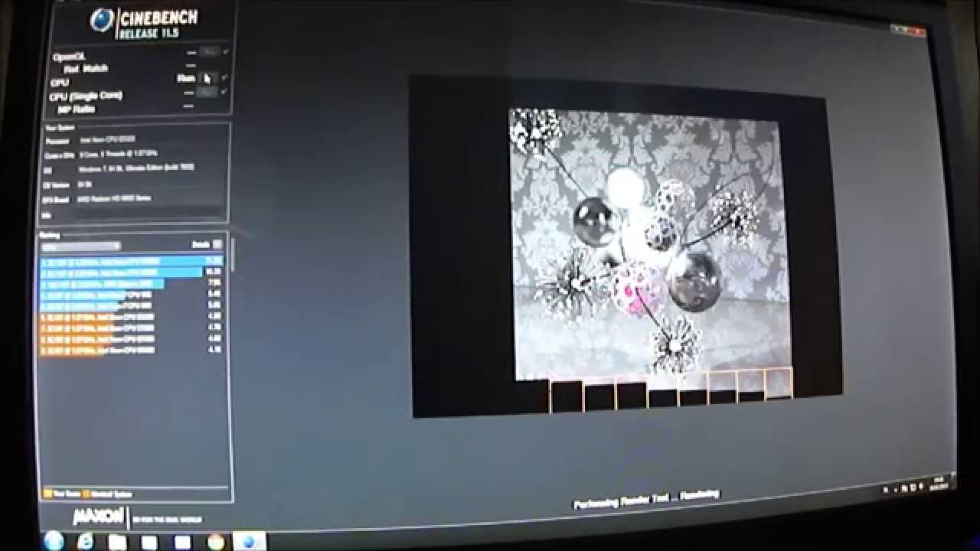
Task: Click the Run button for the CPU test
Action: tap(206, 78)
